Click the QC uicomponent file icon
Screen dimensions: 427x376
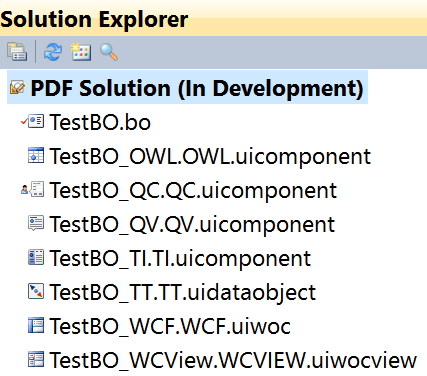pos(36,189)
